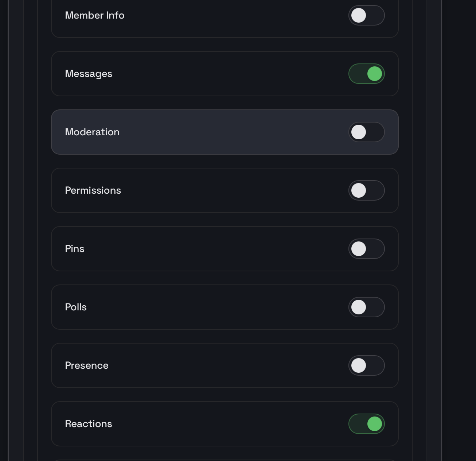Select the Polls label text
Screen dimensions: 476x461
click(76, 307)
